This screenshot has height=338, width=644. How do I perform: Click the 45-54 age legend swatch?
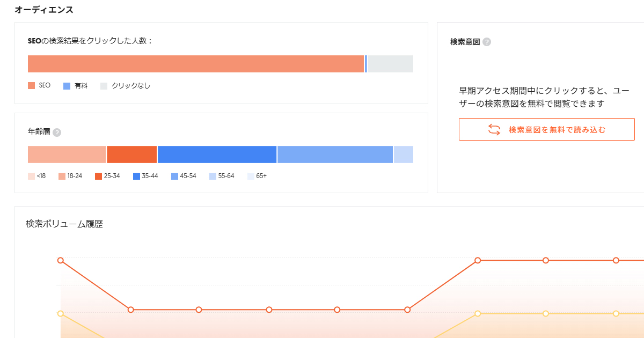(174, 176)
